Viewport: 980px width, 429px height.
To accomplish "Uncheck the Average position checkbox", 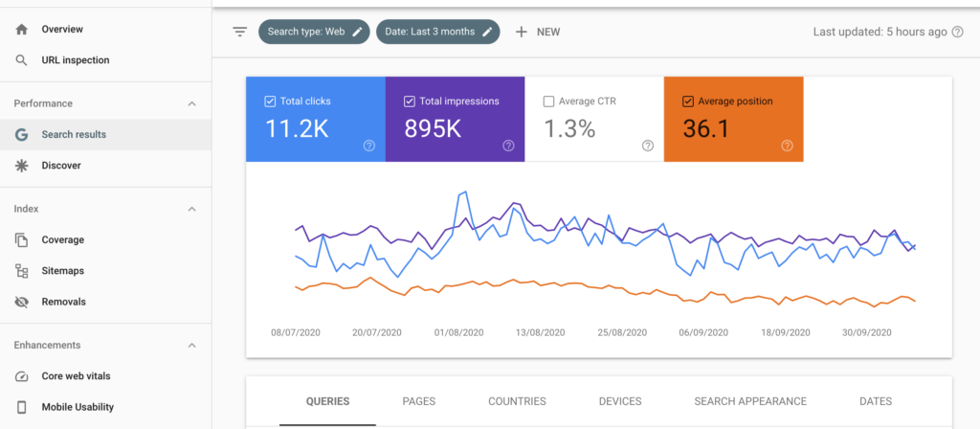I will 688,102.
